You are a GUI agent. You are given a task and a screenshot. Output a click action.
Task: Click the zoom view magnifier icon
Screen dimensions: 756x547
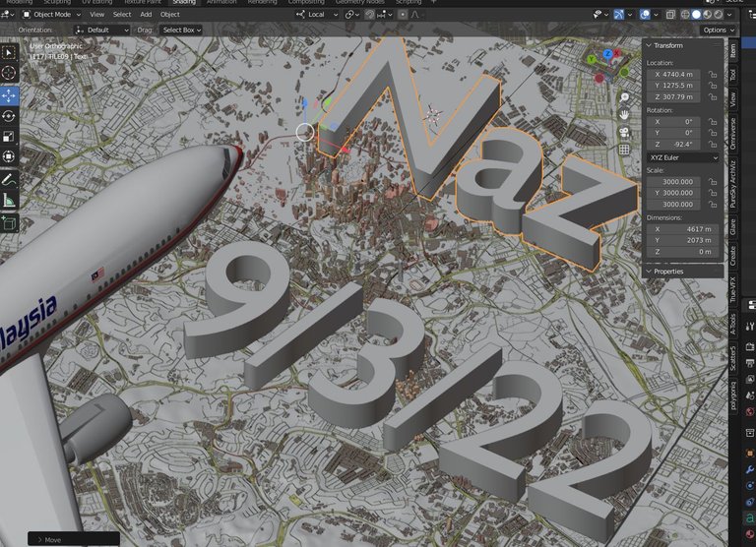(x=624, y=97)
